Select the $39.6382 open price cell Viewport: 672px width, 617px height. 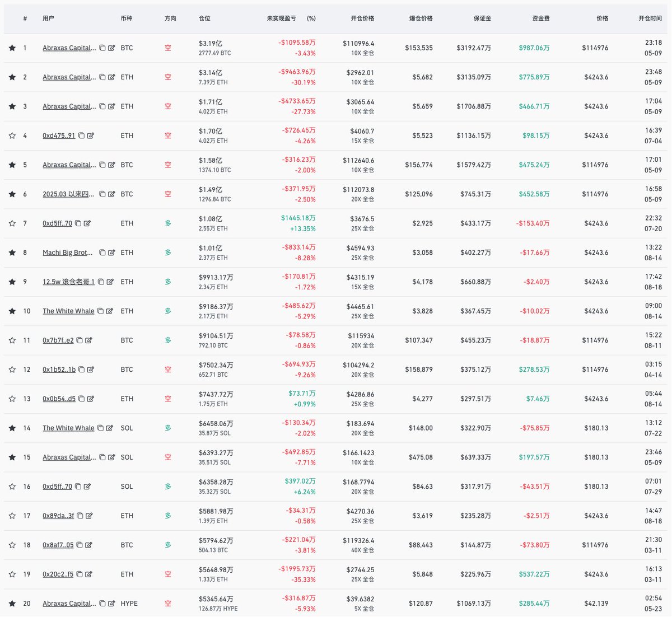click(361, 599)
